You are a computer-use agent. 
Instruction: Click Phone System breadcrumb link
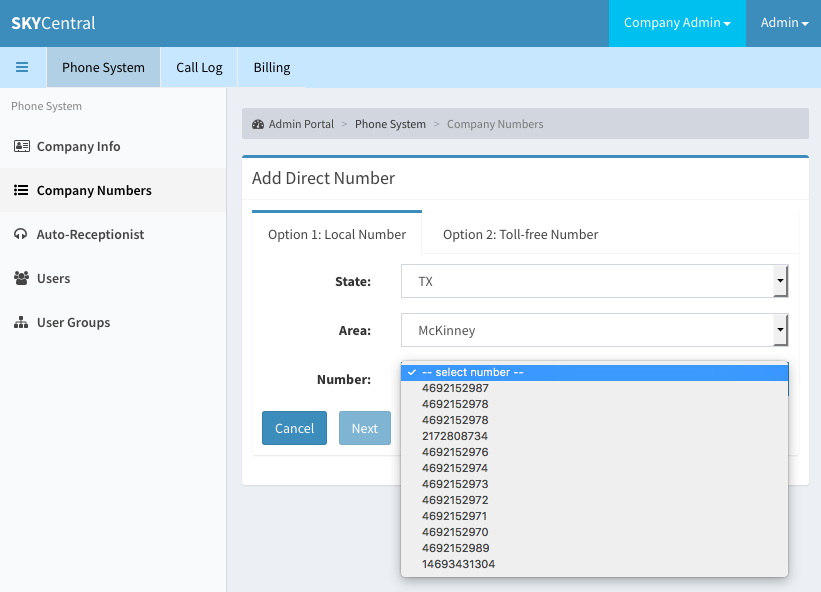390,124
